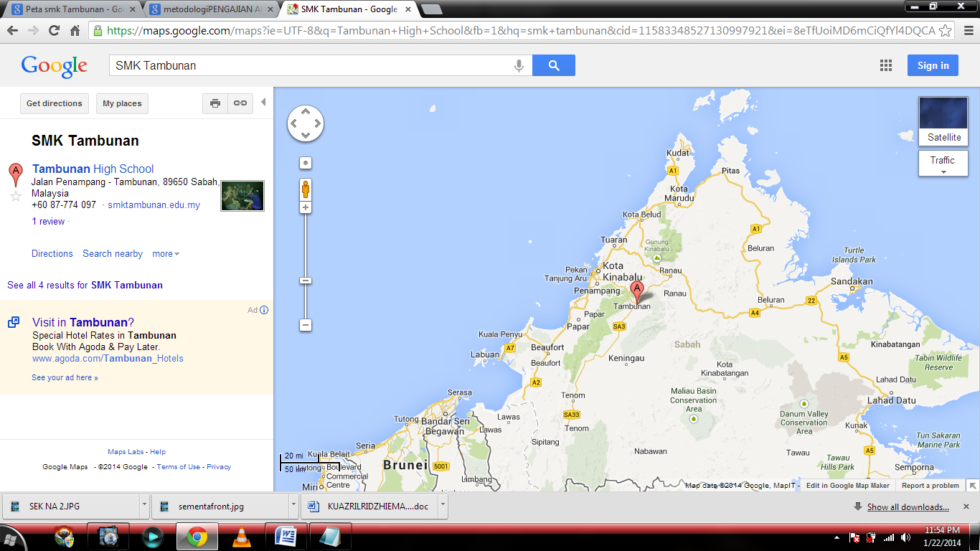980x551 pixels.
Task: Click the Directions link
Action: tap(52, 253)
